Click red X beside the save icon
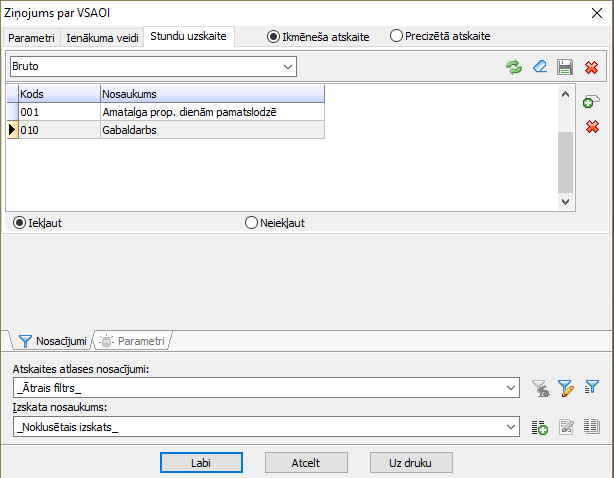Viewport: 614px width, 478px height. [x=591, y=67]
